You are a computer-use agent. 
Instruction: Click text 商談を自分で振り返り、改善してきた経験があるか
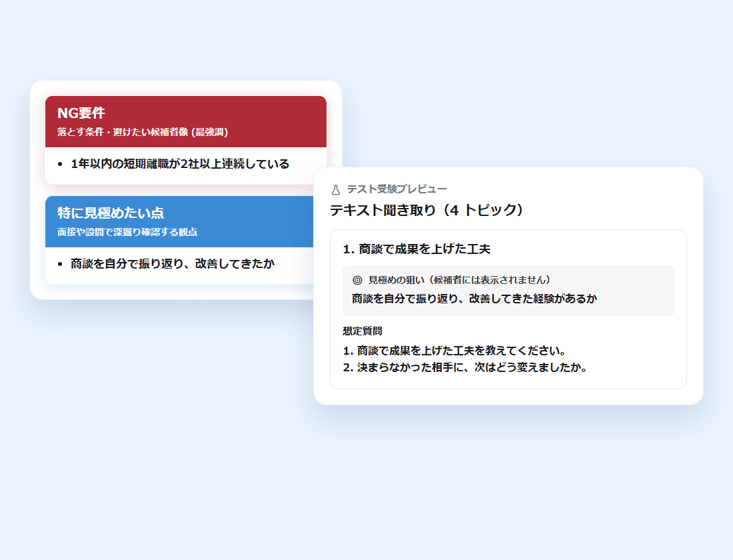pos(474,299)
